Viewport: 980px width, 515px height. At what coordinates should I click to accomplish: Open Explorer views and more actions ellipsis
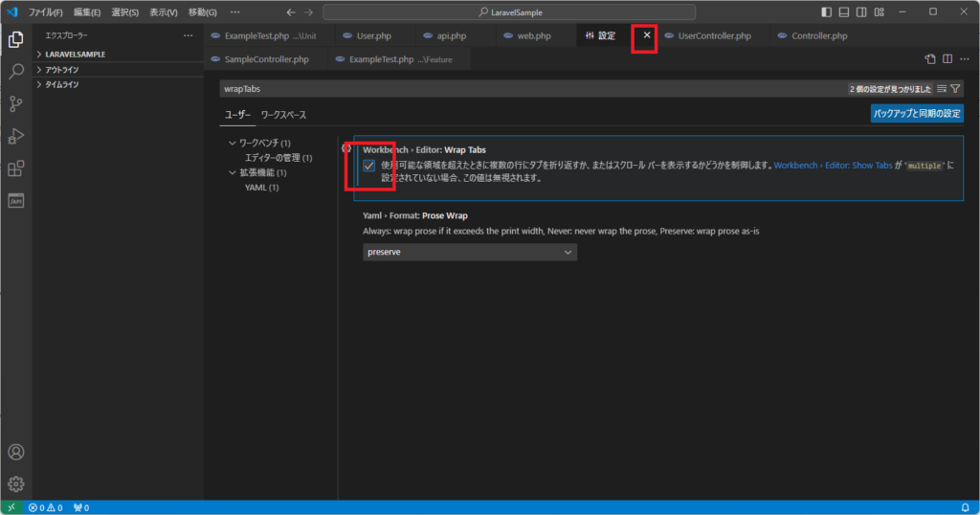[189, 35]
